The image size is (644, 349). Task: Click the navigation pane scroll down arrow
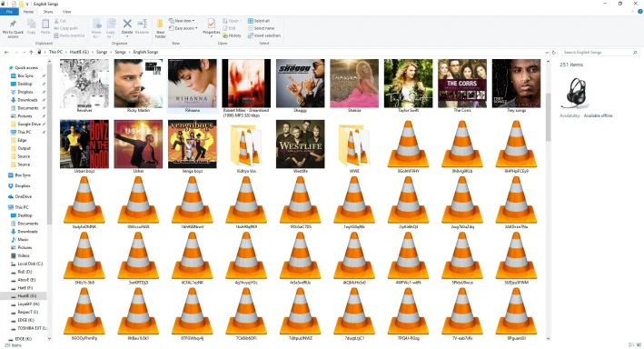50,339
